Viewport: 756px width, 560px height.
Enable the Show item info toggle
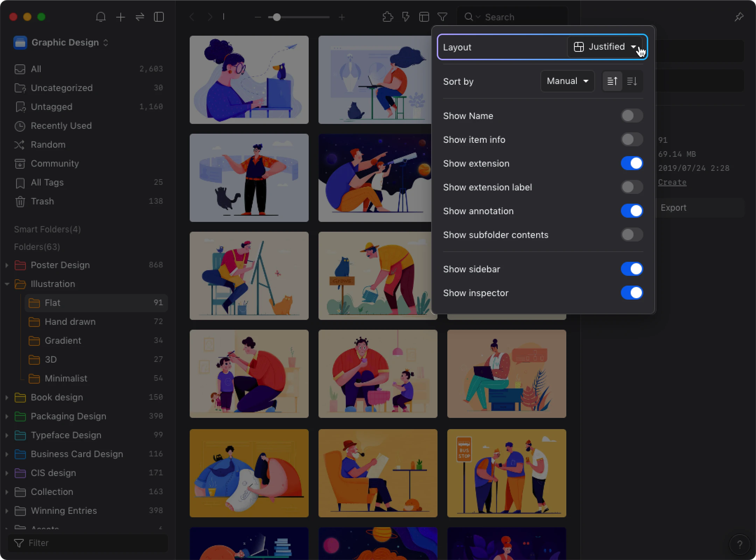click(632, 140)
